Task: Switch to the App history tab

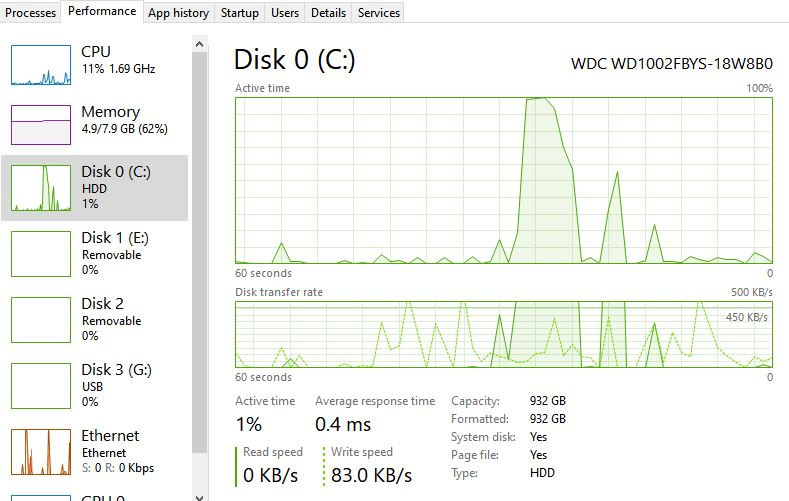Action: coord(178,13)
